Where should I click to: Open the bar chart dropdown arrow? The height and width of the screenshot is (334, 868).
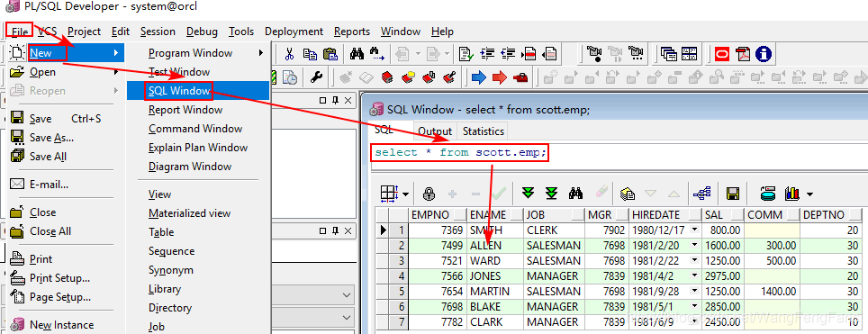tap(810, 194)
